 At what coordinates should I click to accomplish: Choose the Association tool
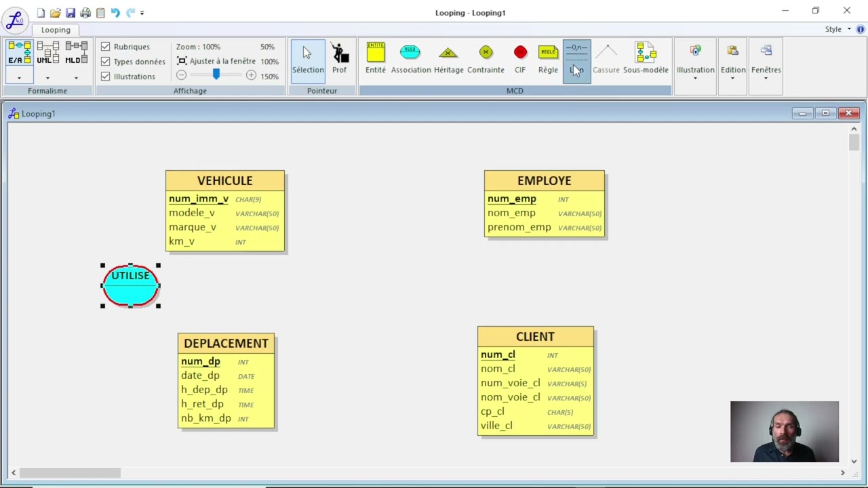click(x=410, y=60)
